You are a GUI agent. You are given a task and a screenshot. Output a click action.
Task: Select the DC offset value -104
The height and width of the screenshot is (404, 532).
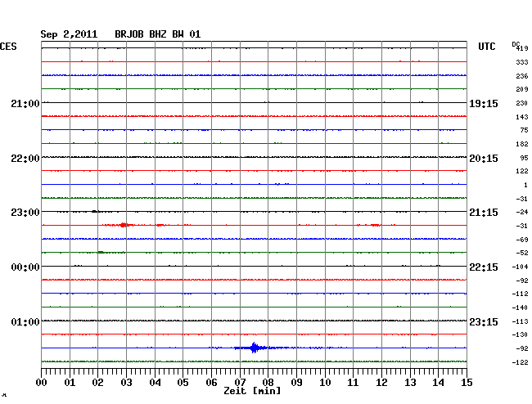(520, 267)
